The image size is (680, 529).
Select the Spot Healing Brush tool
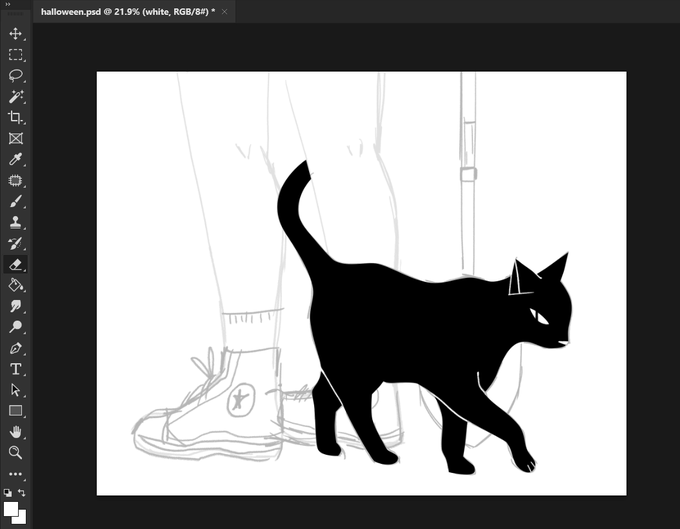16,180
